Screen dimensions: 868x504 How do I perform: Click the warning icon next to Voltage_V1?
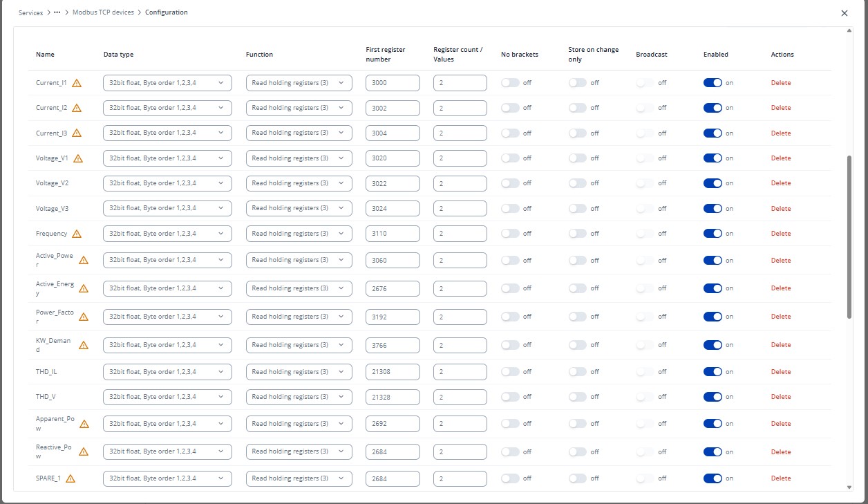pyautogui.click(x=78, y=158)
